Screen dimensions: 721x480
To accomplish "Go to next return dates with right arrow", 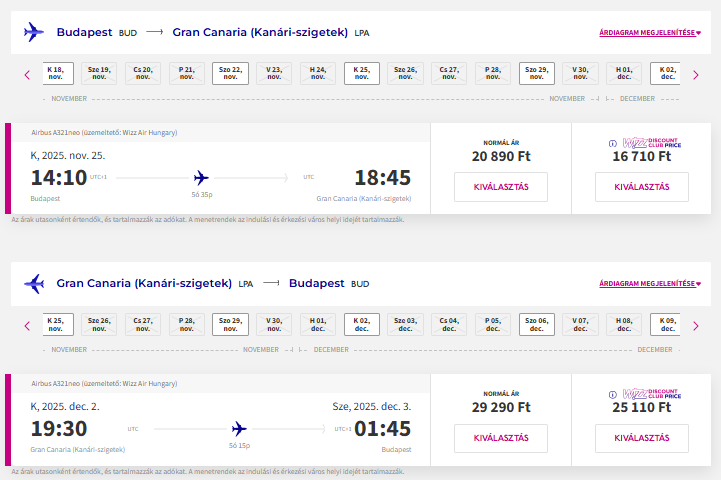I will pyautogui.click(x=696, y=326).
